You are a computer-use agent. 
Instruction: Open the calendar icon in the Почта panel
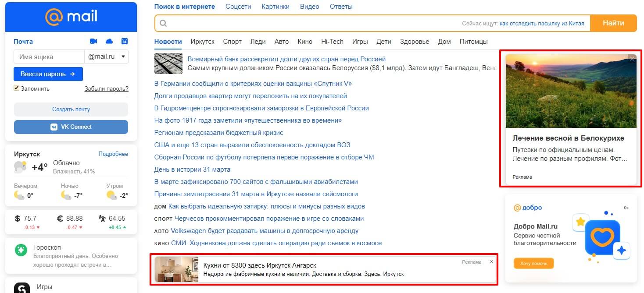(125, 41)
